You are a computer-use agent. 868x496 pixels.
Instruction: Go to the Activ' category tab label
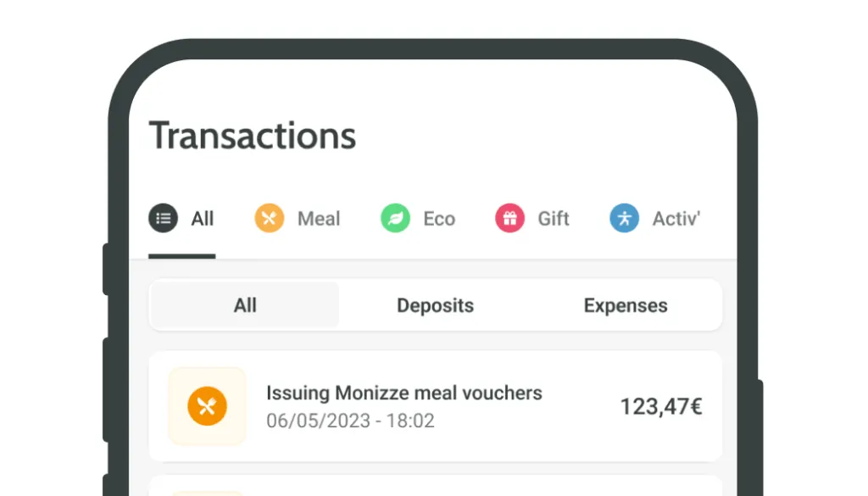point(676,219)
